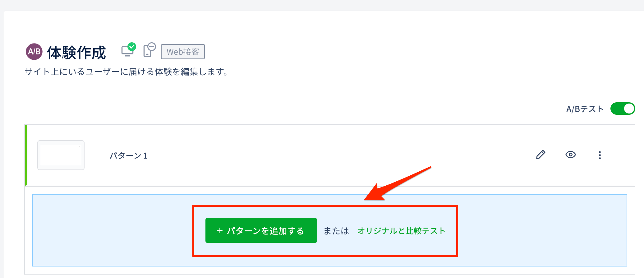Click the desktop device icon with checkmark
The height and width of the screenshot is (278, 644).
[x=127, y=51]
